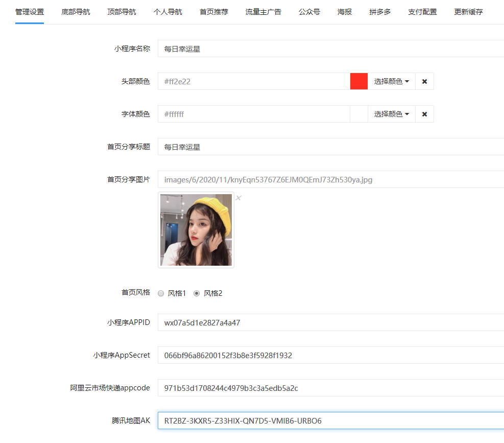The height and width of the screenshot is (443, 504).
Task: Click the 腾讯地图AK input field
Action: pyautogui.click(x=331, y=421)
